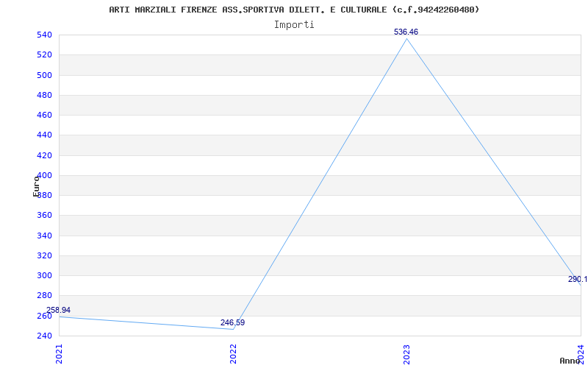
Task: Click the 240 y-axis tick label
Action: click(44, 336)
